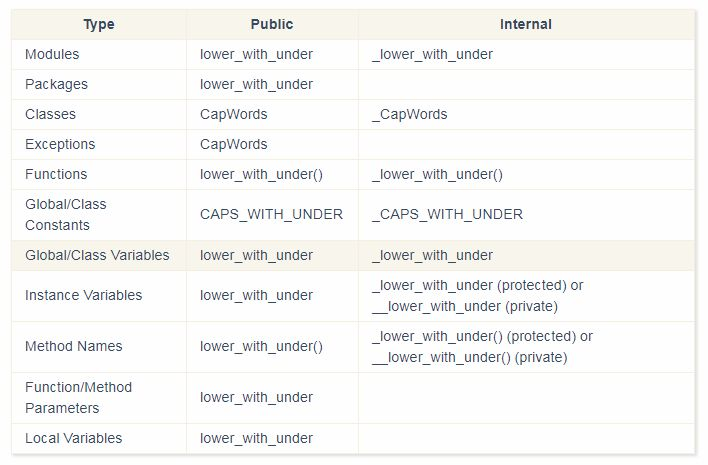The image size is (708, 465).
Task: Select the Function/Method Parameters cell
Action: tap(78, 397)
